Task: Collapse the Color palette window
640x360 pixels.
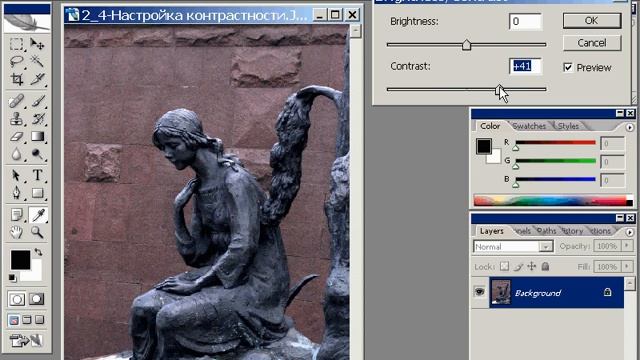Action: click(620, 113)
